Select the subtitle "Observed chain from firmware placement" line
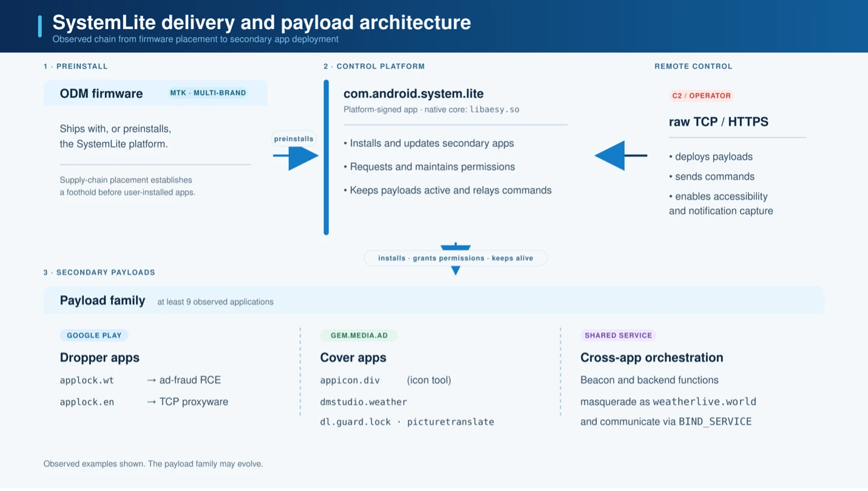The height and width of the screenshot is (491, 868). coord(195,39)
